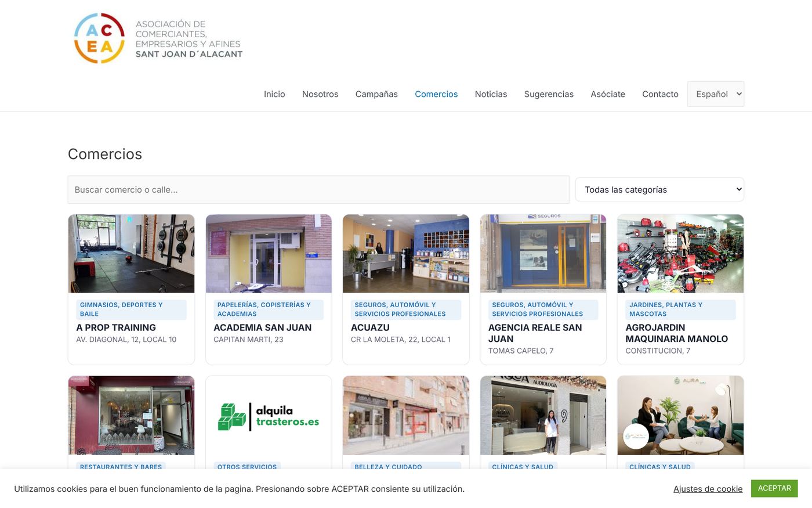Open the alquila trasteros.es logo image
812x508 pixels.
269,416
